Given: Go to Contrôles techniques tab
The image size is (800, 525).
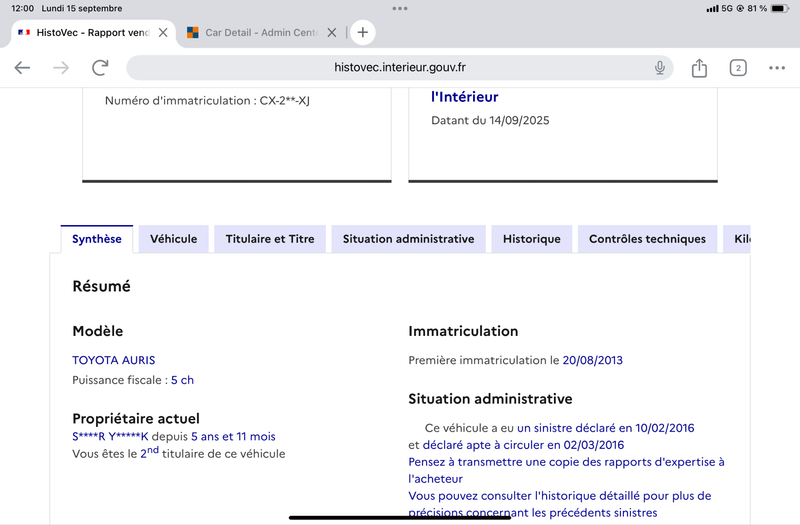Looking at the screenshot, I should (647, 239).
